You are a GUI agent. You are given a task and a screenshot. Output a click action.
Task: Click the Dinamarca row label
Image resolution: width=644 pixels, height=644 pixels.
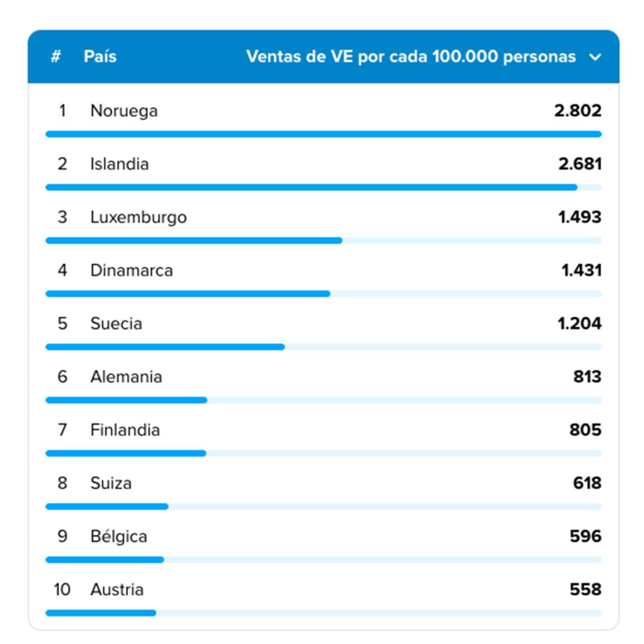coord(131,270)
